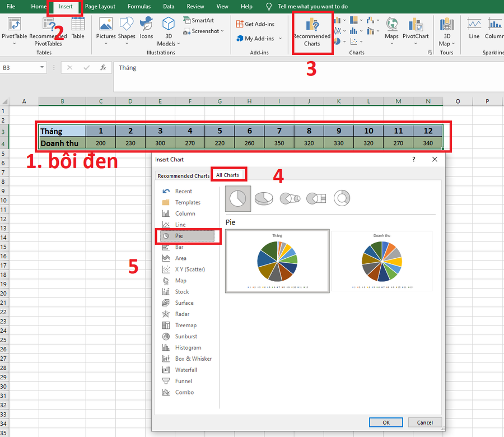Switch to the Page Layout tab
The height and width of the screenshot is (437, 504).
100,6
